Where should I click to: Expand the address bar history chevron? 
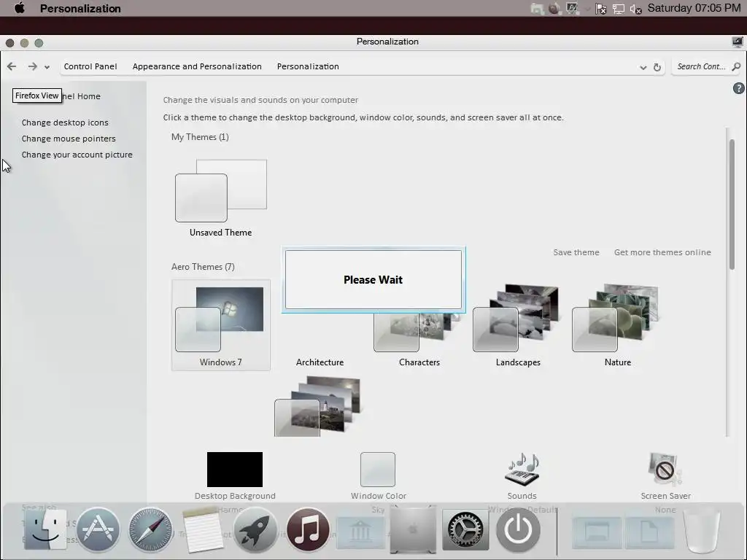tap(643, 68)
